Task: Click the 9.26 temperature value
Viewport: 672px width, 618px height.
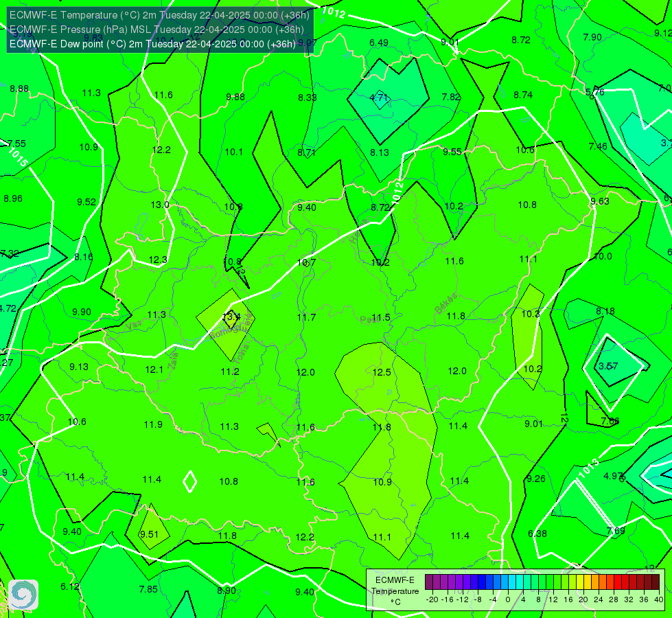Action: 535,479
